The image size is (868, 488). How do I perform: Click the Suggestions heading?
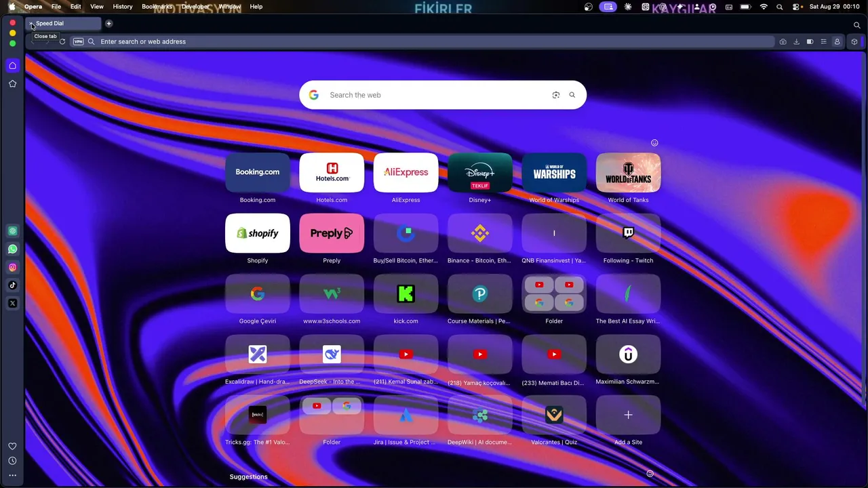(x=249, y=476)
